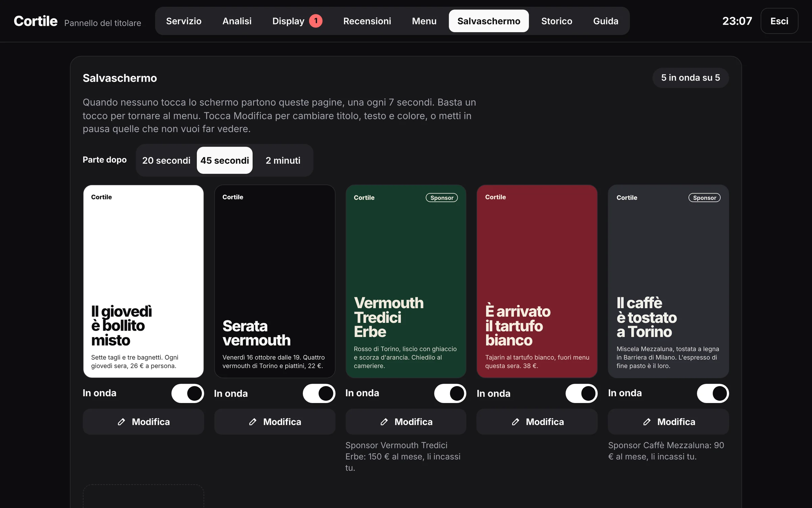Click the 'Parte dopo' label
The width and height of the screenshot is (812, 508).
105,160
